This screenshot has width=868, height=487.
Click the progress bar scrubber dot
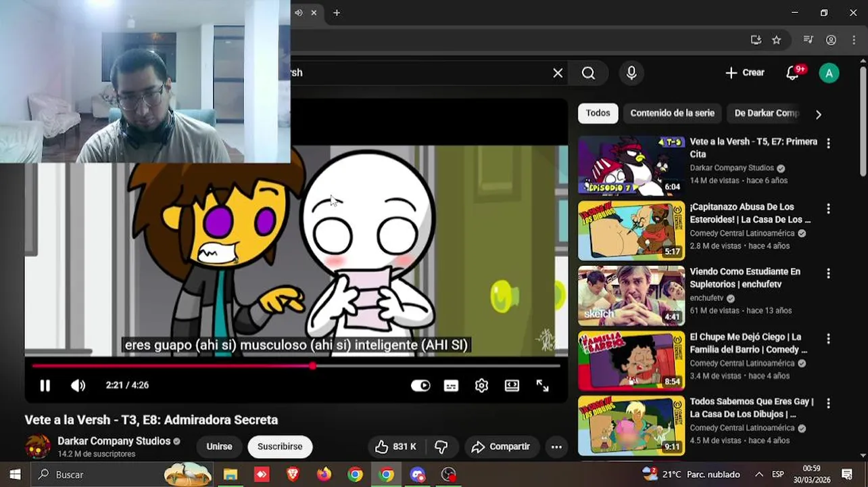(312, 366)
